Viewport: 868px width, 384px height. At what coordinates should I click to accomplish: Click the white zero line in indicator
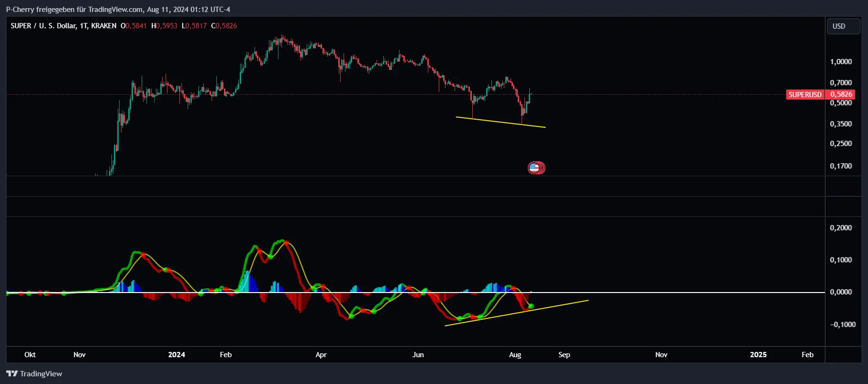pos(415,292)
